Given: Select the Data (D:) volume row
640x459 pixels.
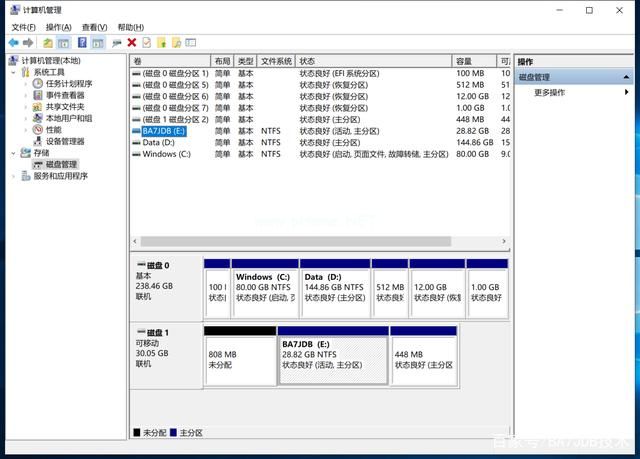Looking at the screenshot, I should point(159,142).
